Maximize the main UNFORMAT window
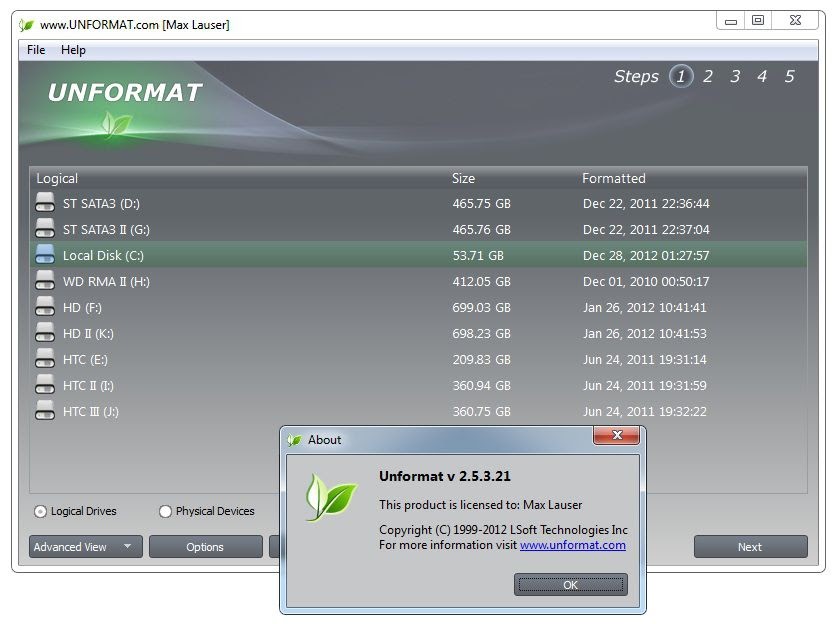The width and height of the screenshot is (835, 624). 758,21
